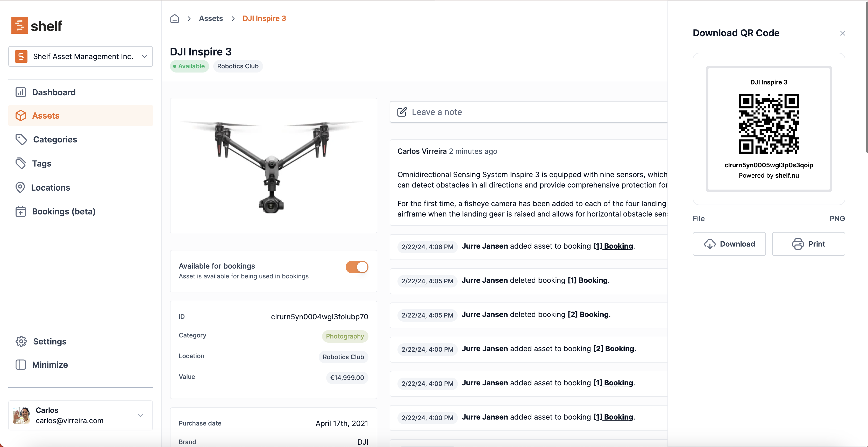The image size is (868, 447).
Task: Open Locations in the sidebar
Action: pyautogui.click(x=51, y=187)
